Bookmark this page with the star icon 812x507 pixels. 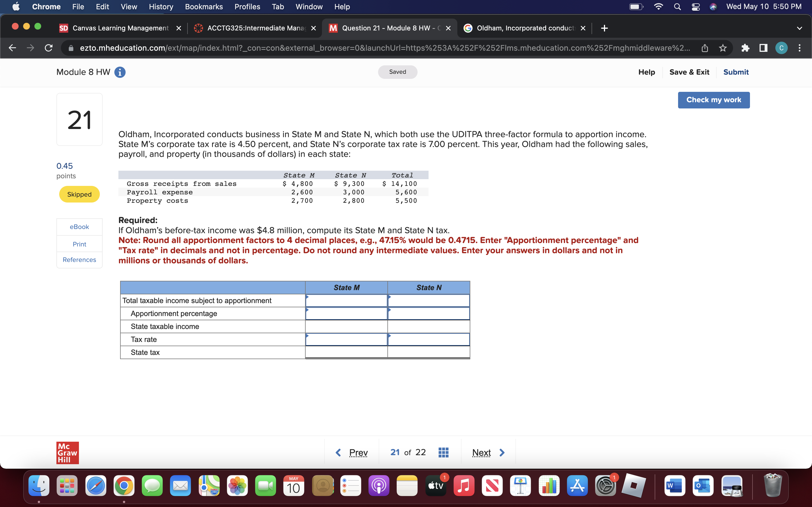click(x=722, y=48)
